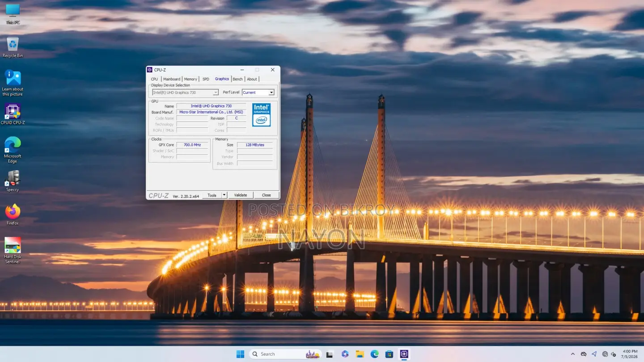Screen dimensions: 644x362
Task: Click the location arrow tray icon
Action: click(594, 354)
